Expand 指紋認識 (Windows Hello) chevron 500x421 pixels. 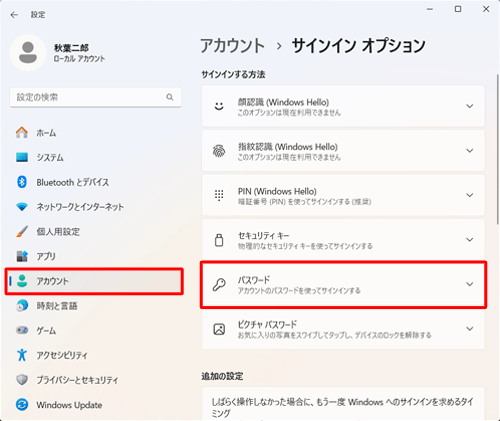[x=470, y=151]
